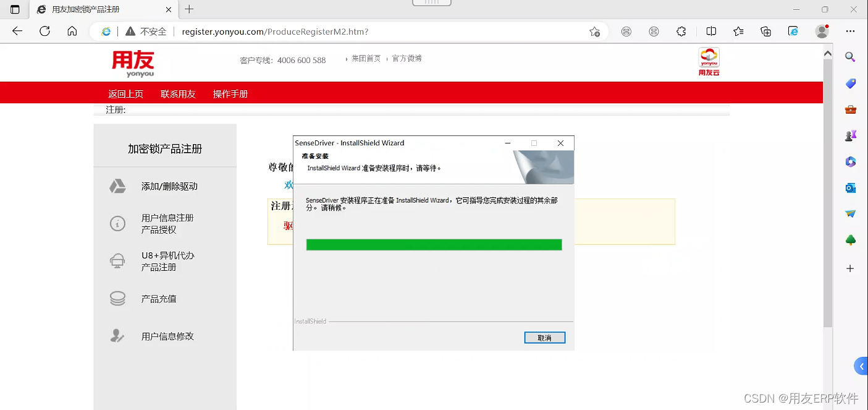Open the browser home page icon
This screenshot has height=410, width=868.
(72, 31)
